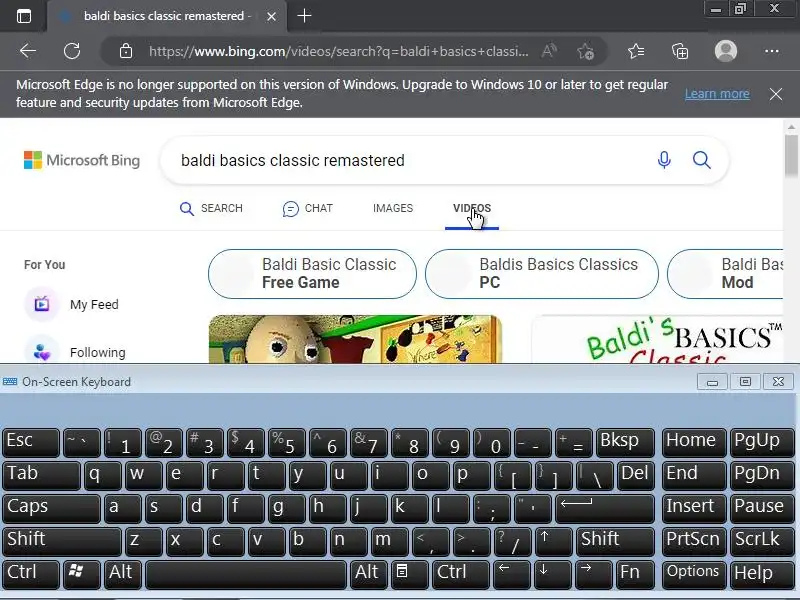This screenshot has height=600, width=800.
Task: Toggle Caps lock on the On-Screen Keyboard
Action: tap(52, 508)
